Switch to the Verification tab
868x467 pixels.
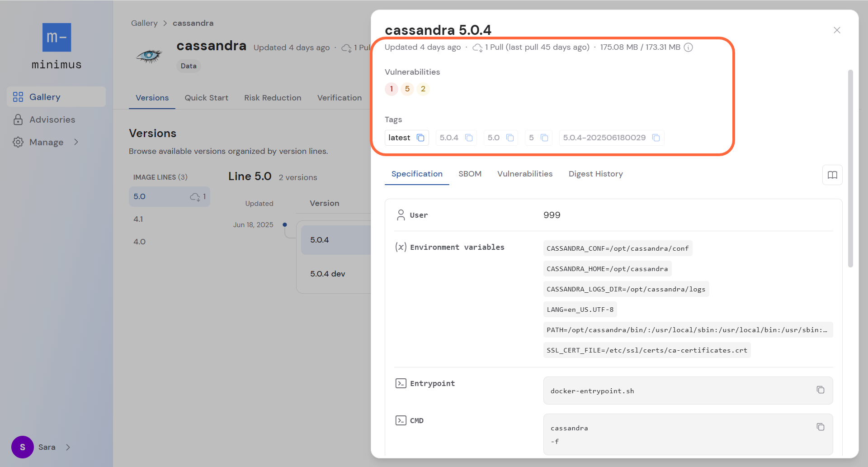click(340, 98)
